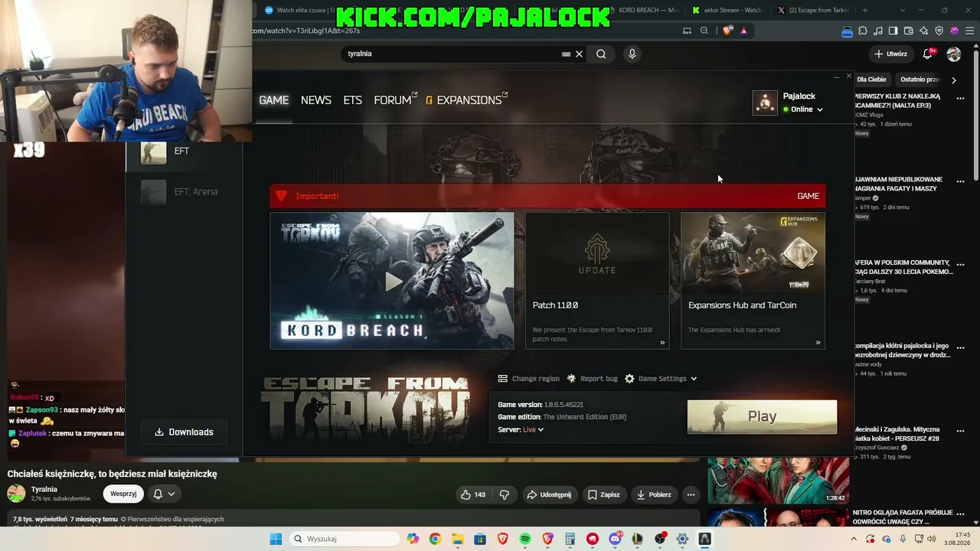Open the Patch 1.1.0.0 news card
This screenshot has width=980, height=551.
(x=597, y=281)
